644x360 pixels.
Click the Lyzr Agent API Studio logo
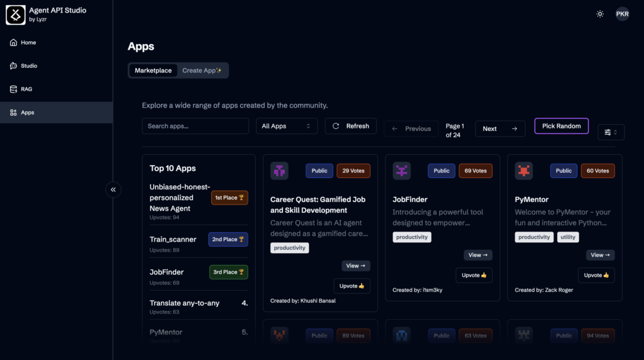click(16, 15)
